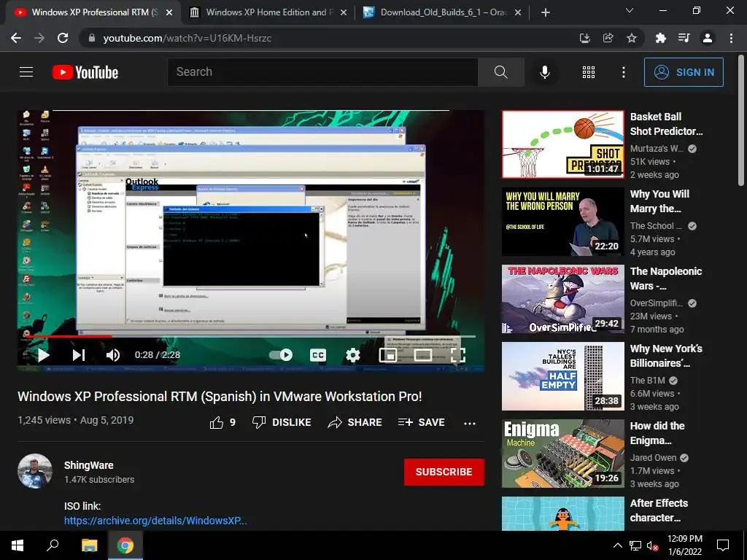Toggle the autoplay switch
Screen dimensions: 747x560
pos(281,355)
